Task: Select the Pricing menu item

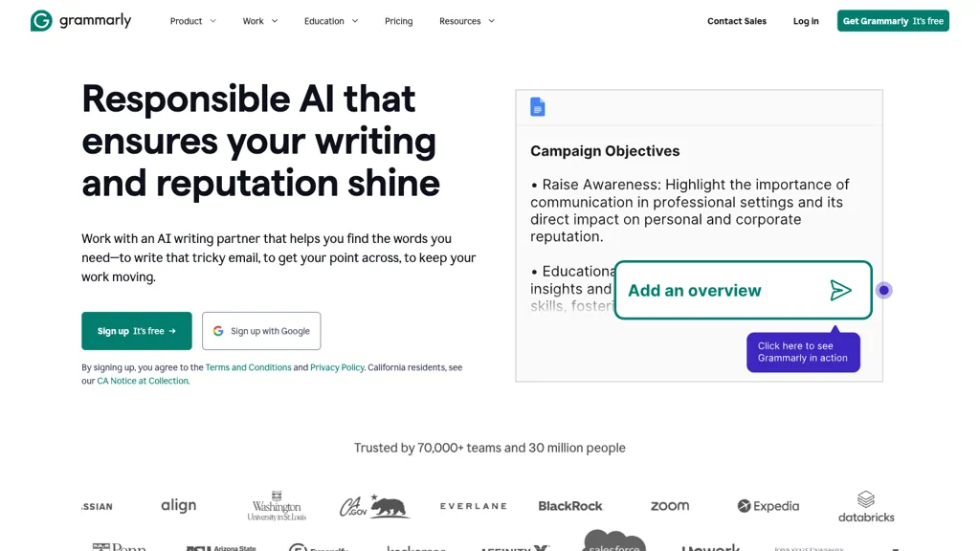Action: (398, 21)
